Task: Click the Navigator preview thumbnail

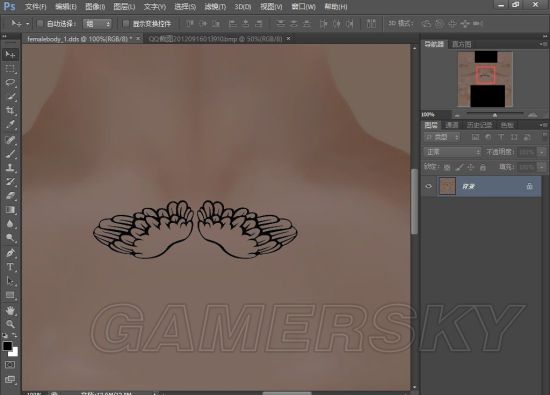Action: click(485, 79)
